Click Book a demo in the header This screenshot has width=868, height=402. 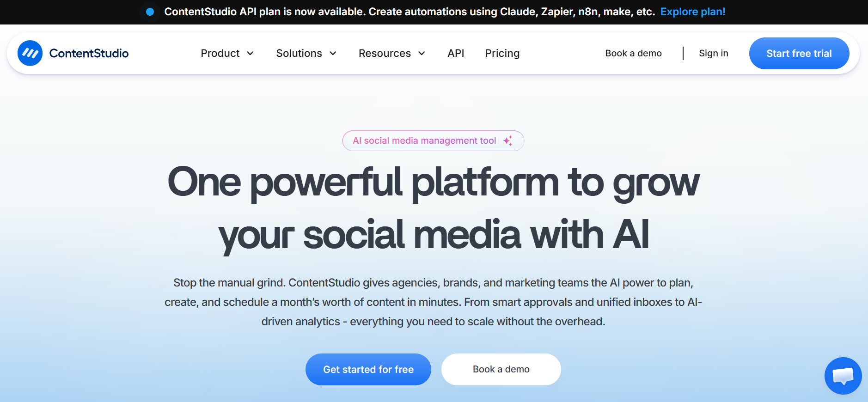tap(633, 53)
